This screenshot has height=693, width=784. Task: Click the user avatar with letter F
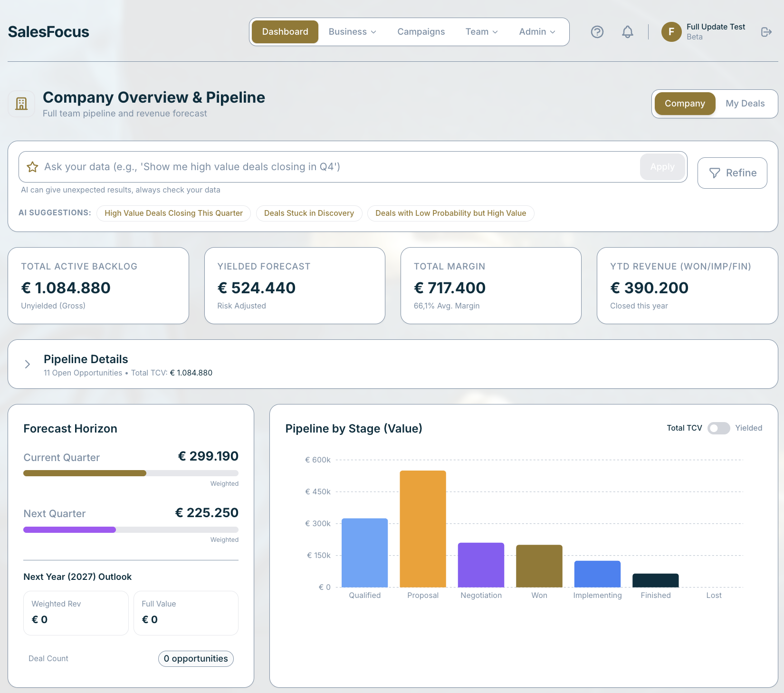tap(671, 32)
